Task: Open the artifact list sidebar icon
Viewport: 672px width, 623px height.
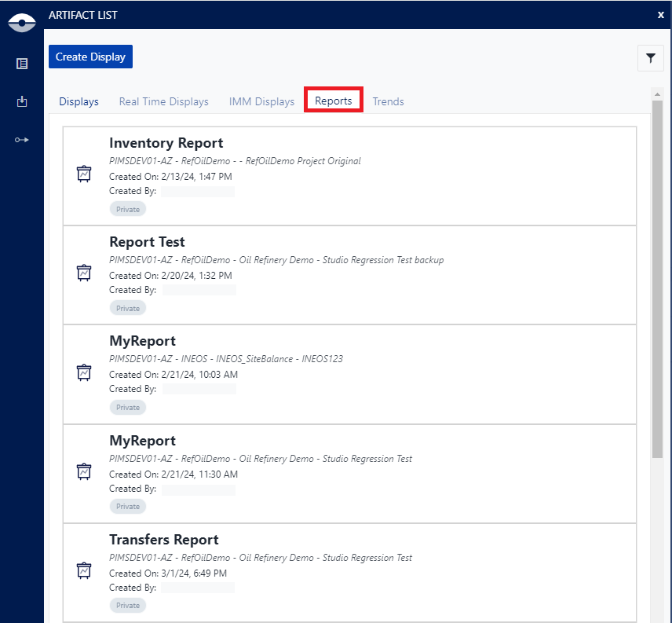Action: (x=22, y=64)
